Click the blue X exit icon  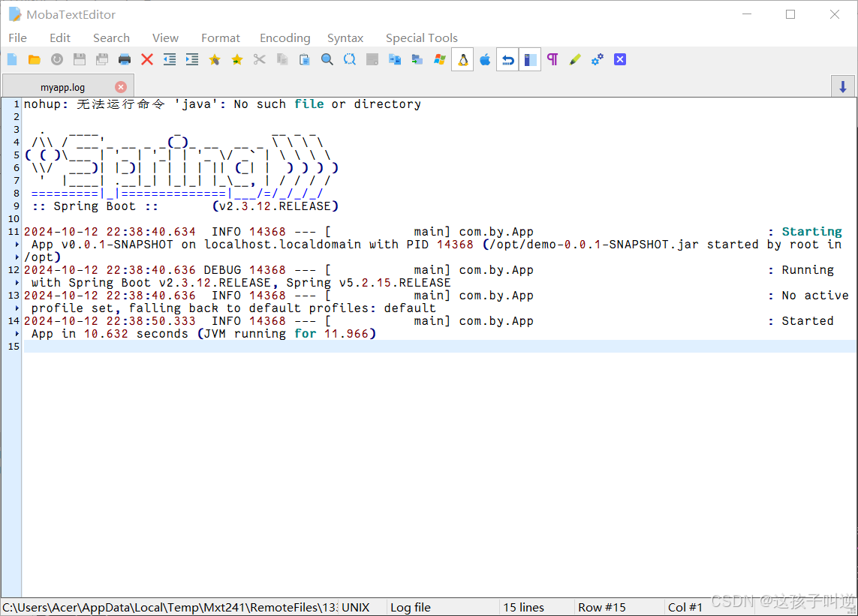click(x=620, y=59)
